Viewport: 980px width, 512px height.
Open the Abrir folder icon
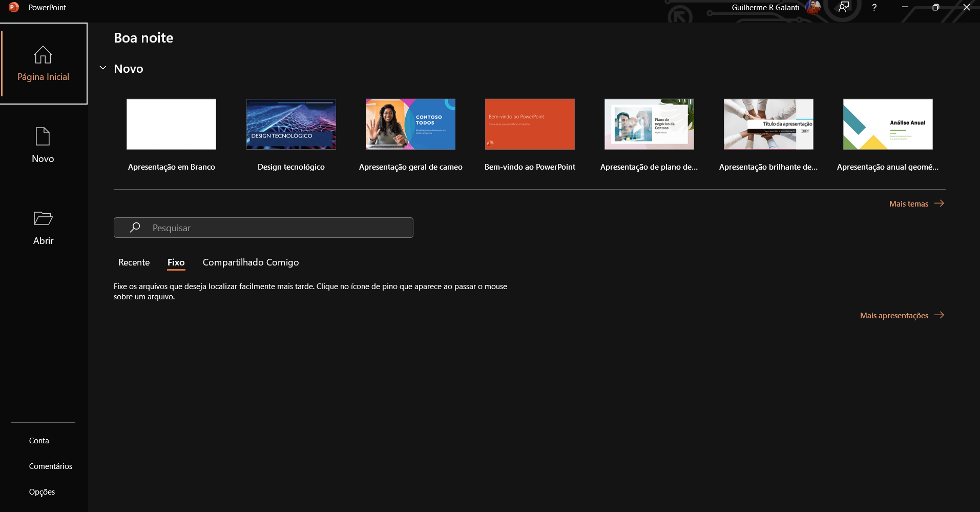point(43,218)
